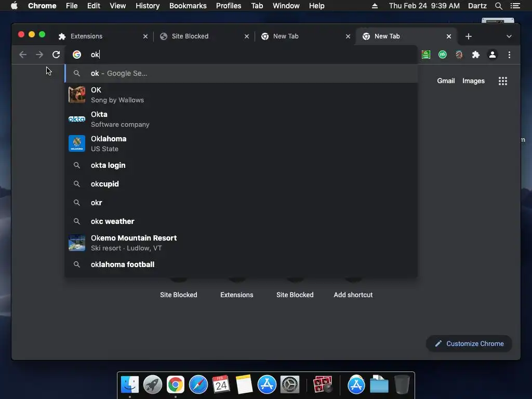
Task: Open System Preferences from the dock
Action: point(290,385)
